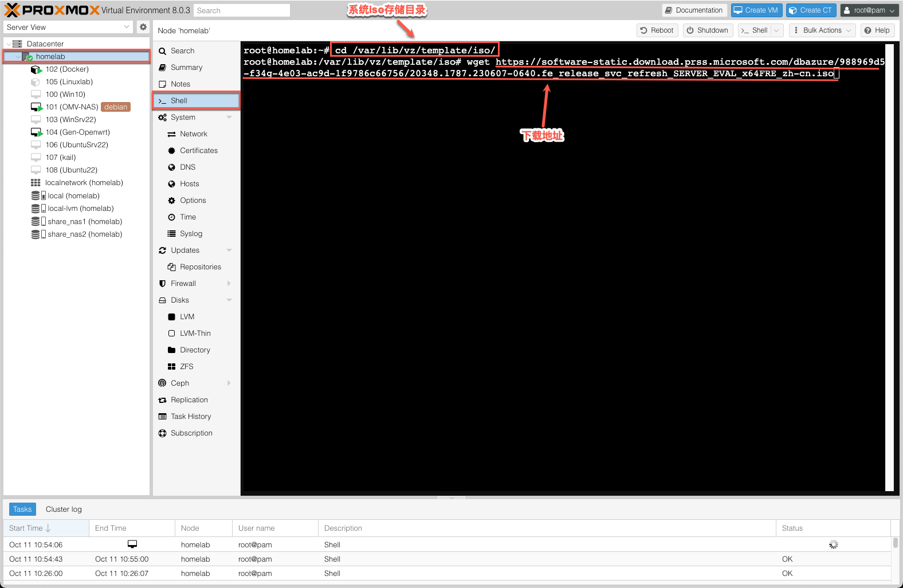903x588 pixels.
Task: Open Subscription lifebuoy icon
Action: [x=163, y=433]
